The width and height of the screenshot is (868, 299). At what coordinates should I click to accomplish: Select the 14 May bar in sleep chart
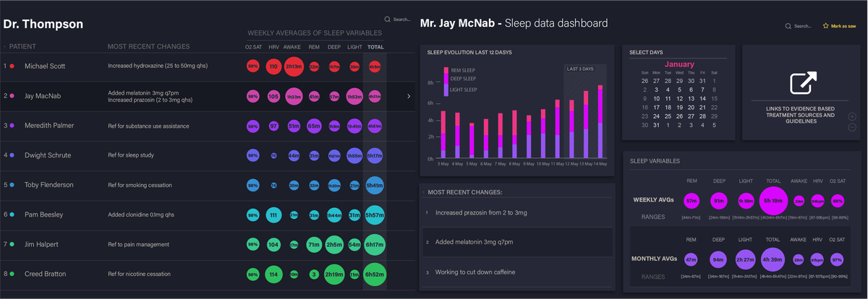[600, 122]
